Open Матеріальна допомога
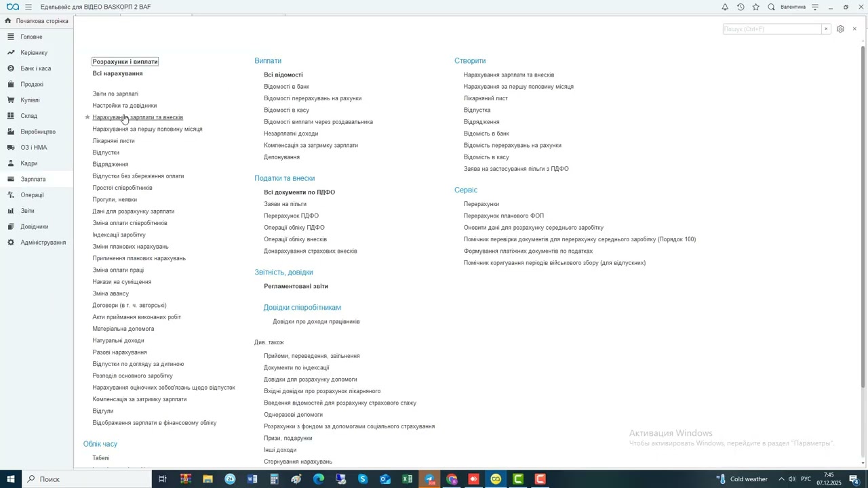The height and width of the screenshot is (488, 868). pyautogui.click(x=123, y=329)
